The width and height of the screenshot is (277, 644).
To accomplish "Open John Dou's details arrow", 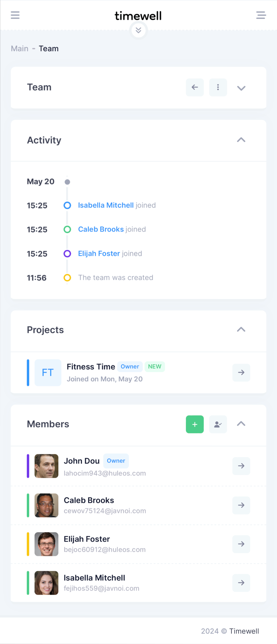I will pos(241,466).
